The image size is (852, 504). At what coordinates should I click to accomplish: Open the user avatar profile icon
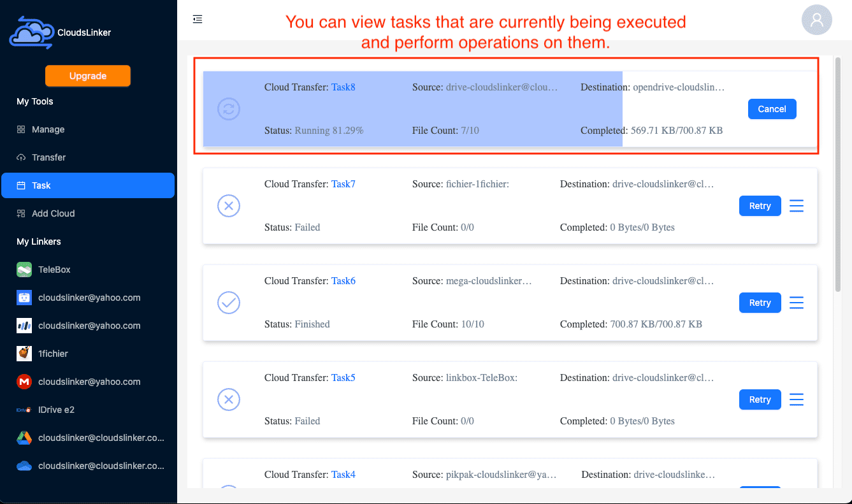click(x=817, y=20)
